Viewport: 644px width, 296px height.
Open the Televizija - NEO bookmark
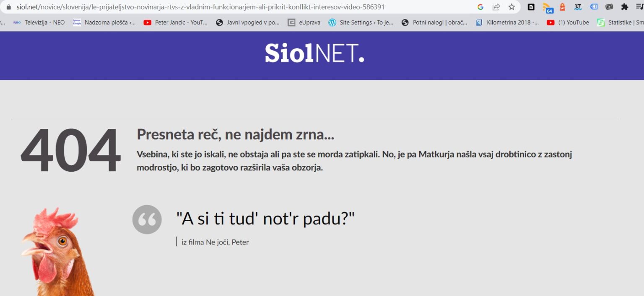click(x=39, y=23)
